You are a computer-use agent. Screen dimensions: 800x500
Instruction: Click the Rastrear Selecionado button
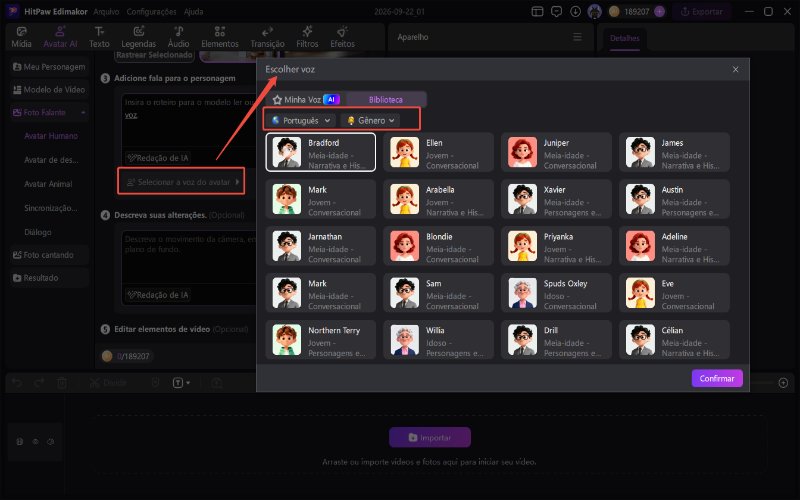pyautogui.click(x=154, y=55)
